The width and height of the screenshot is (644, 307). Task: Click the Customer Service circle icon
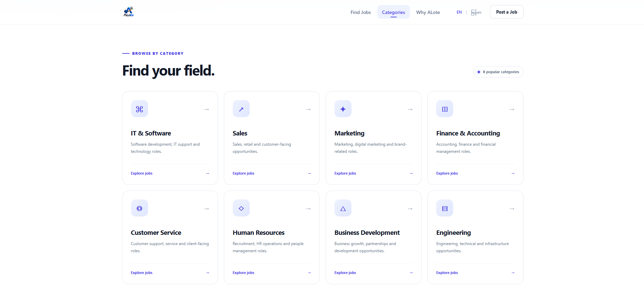139,208
